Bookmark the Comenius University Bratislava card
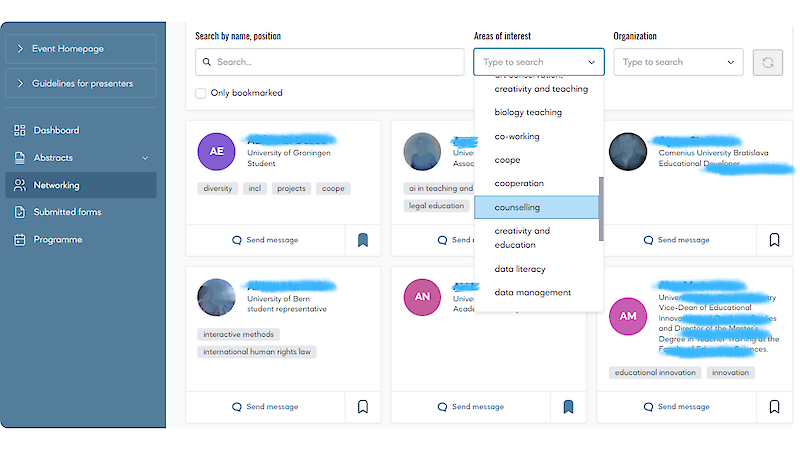800x450 pixels. coord(774,240)
